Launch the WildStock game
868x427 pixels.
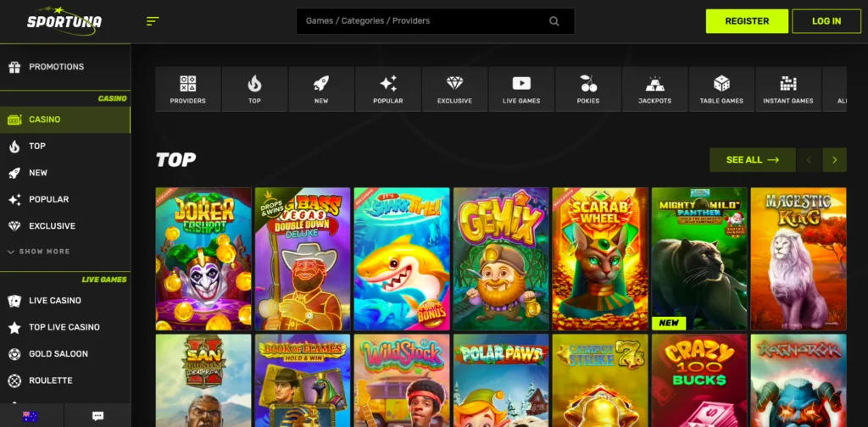point(402,380)
